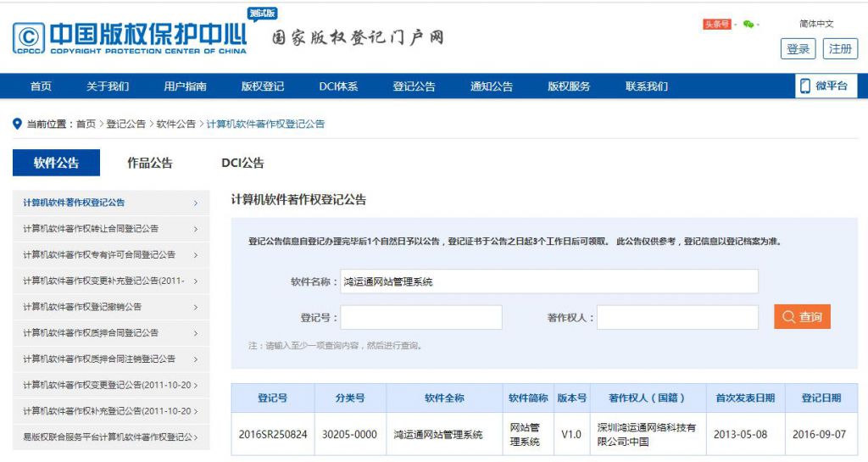The image size is (868, 462).
Task: Expand the 计算机软件著作权登记公告 sidebar arrow
Action: click(196, 203)
